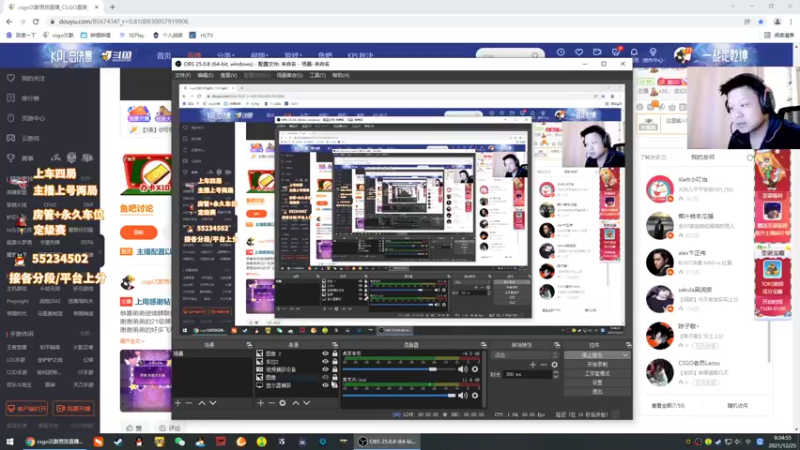Open new tab in Chrome
The image size is (800, 450).
[x=112, y=7]
